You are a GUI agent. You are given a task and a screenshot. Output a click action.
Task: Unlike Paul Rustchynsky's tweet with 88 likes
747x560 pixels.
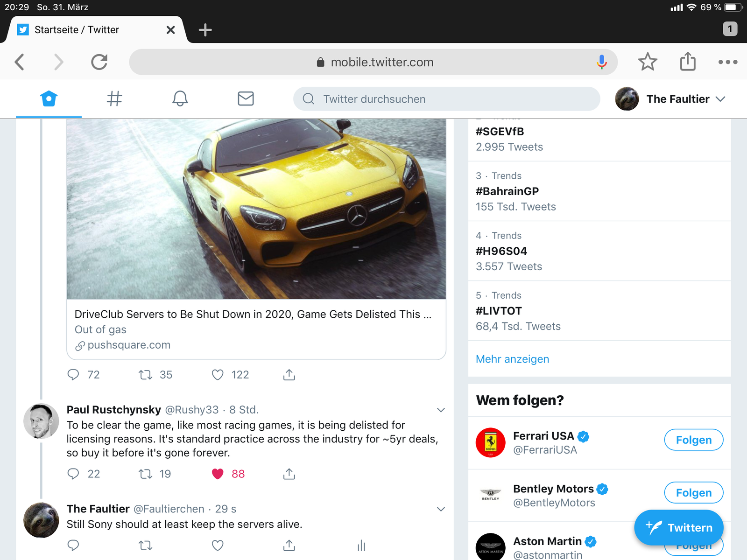click(218, 474)
